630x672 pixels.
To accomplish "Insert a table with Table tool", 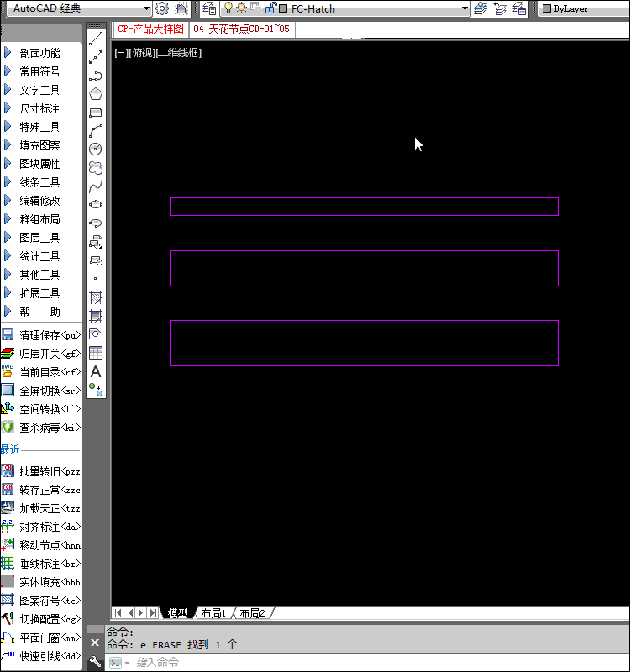I will coord(96,353).
